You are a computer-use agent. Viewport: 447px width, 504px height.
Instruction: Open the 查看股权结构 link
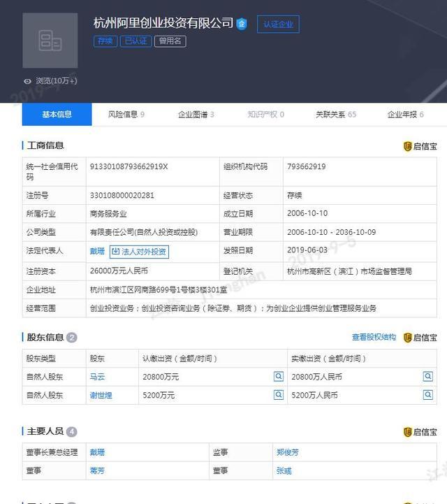(x=374, y=338)
